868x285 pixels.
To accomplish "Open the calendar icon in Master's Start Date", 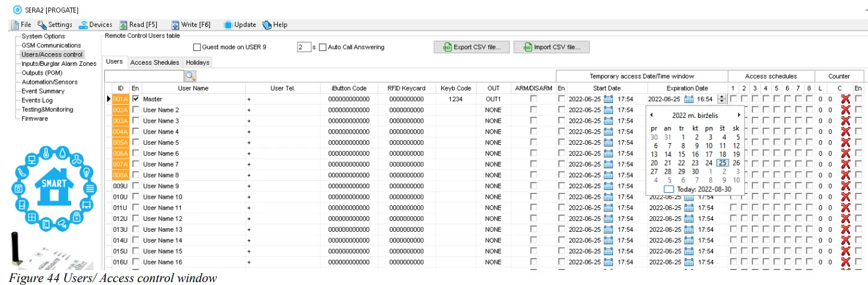I will 609,99.
